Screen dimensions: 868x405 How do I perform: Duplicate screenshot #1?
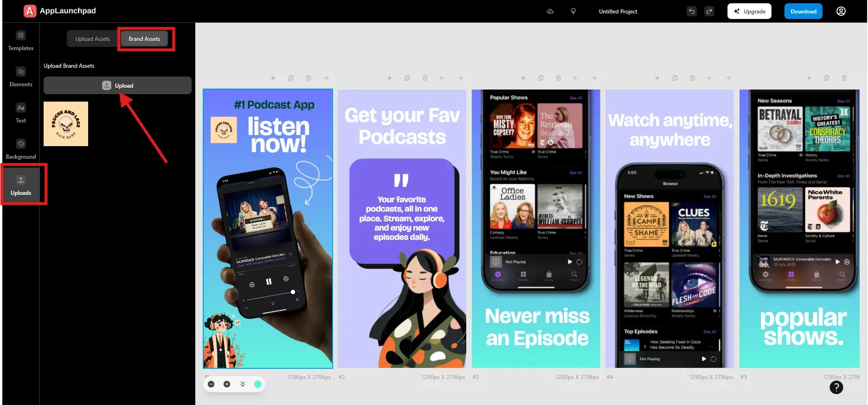click(x=291, y=78)
